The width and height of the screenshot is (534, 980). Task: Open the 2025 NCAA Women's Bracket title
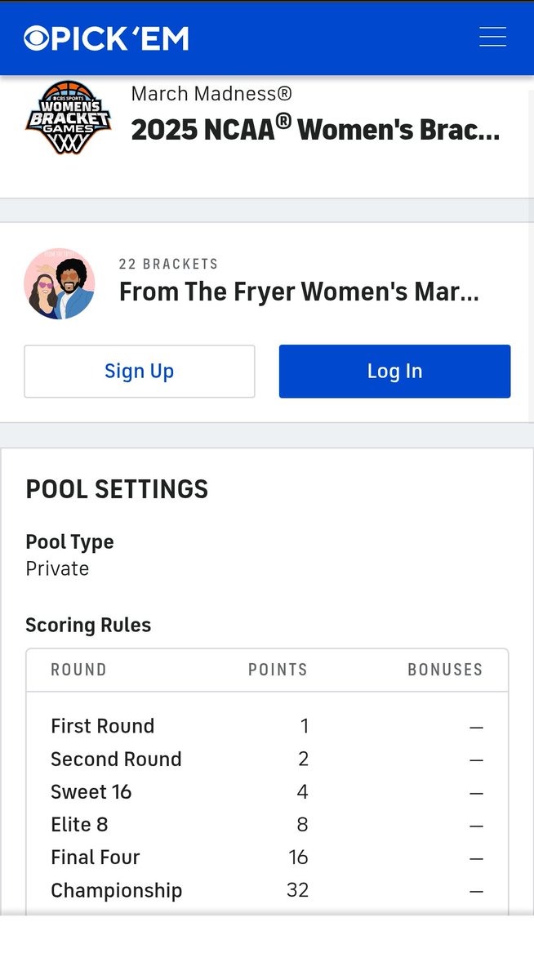click(x=315, y=129)
